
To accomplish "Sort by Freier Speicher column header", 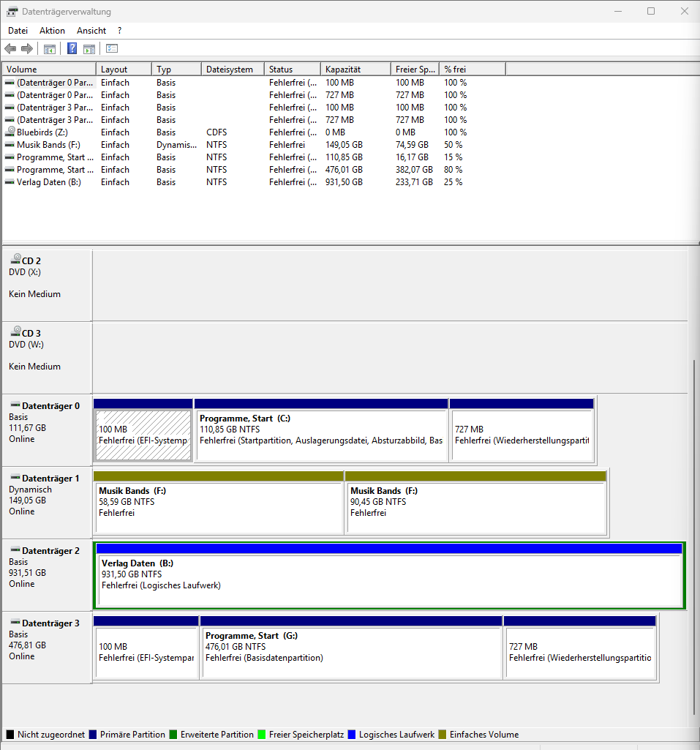I will [415, 70].
